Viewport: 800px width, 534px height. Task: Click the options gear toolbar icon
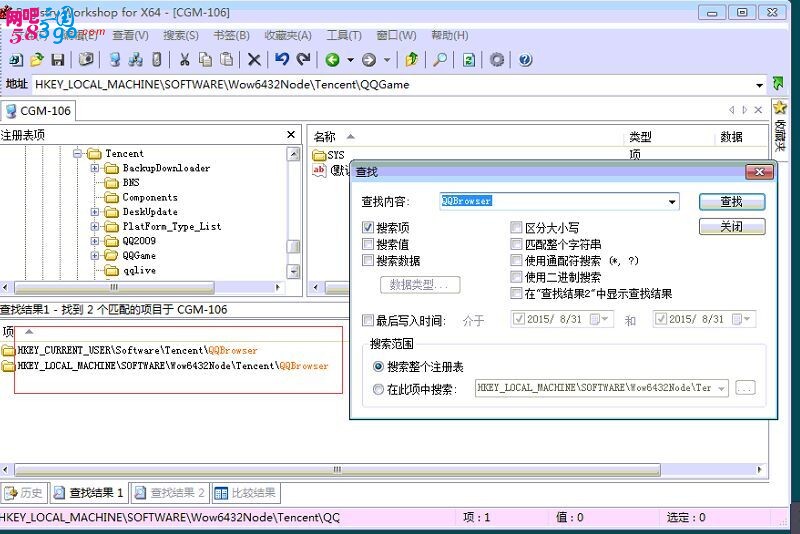point(497,60)
